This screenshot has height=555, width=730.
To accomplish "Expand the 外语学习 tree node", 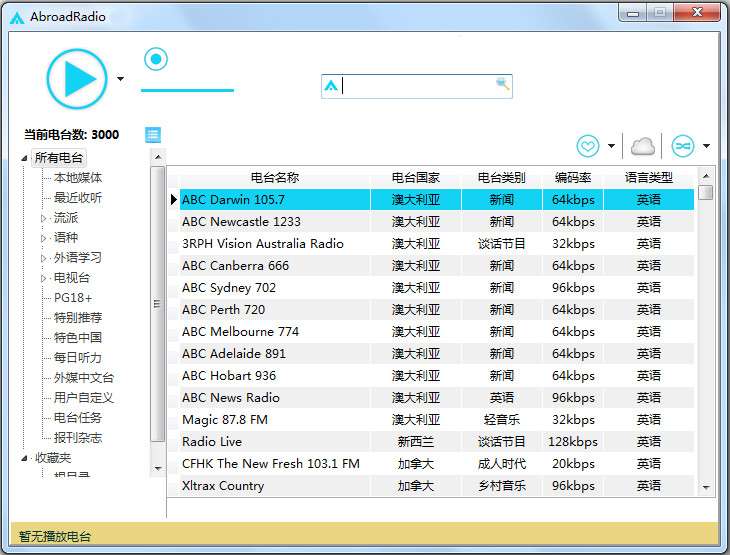I will tap(43, 258).
